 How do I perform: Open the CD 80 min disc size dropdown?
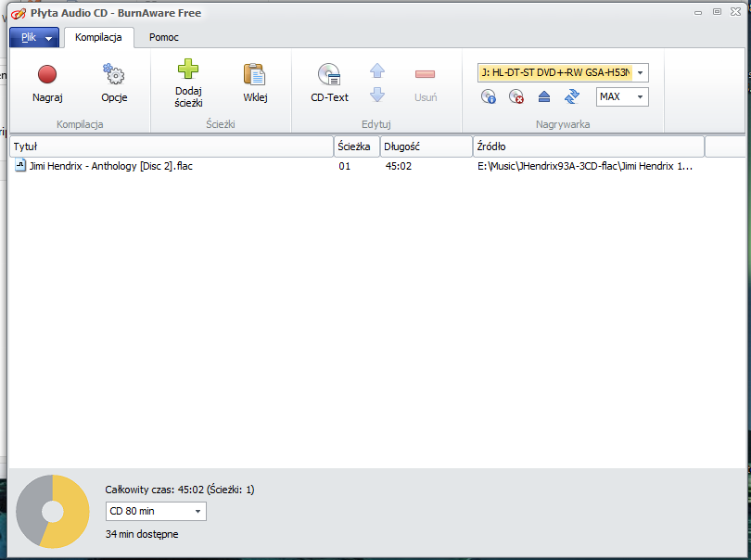156,511
